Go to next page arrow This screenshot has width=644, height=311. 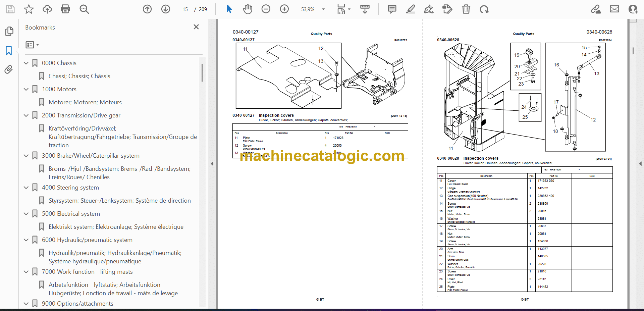166,9
